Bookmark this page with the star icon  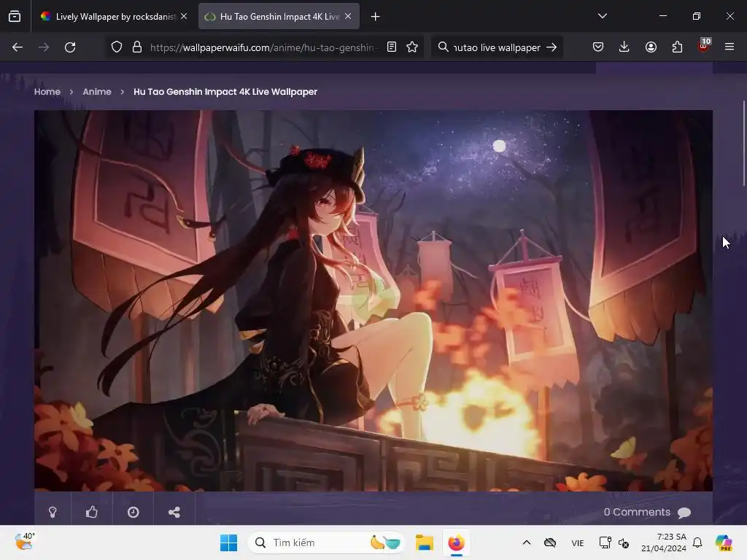(412, 47)
